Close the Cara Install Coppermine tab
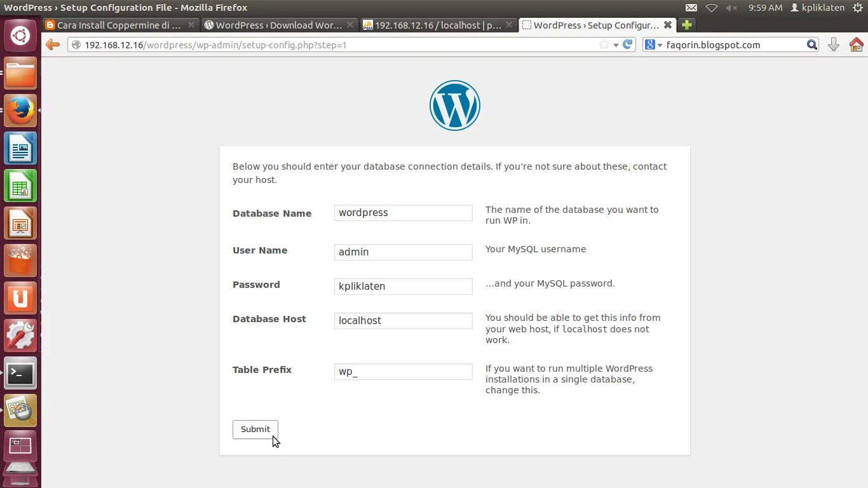This screenshot has height=488, width=868. [191, 25]
